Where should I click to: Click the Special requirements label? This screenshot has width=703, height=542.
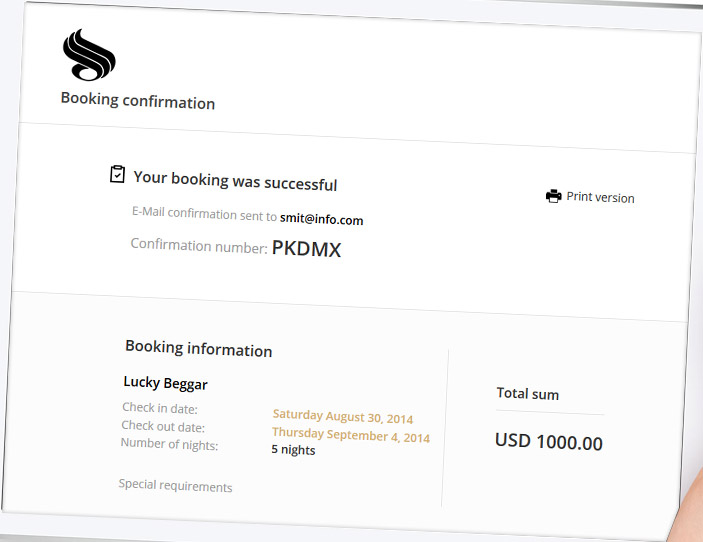tap(175, 487)
